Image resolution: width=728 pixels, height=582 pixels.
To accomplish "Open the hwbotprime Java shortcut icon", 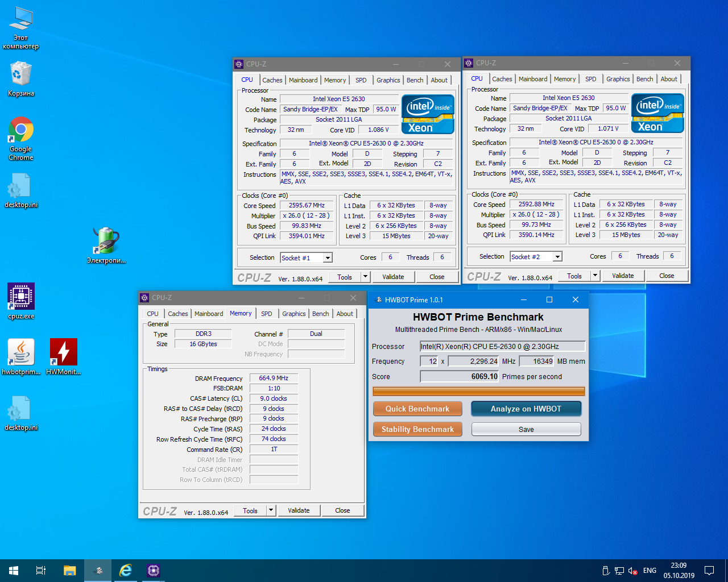I will [x=21, y=356].
